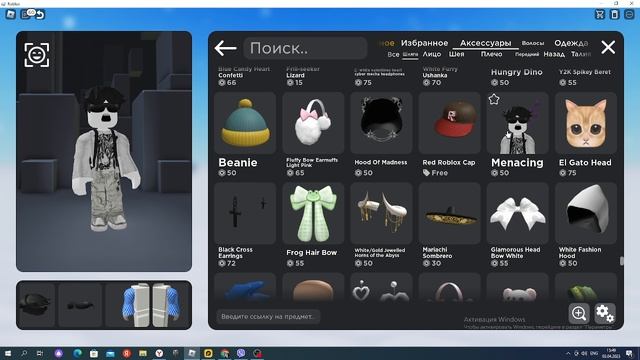Open Windows taskbar search
Image resolution: width=640 pixels, height=360 pixels.
click(x=24, y=353)
